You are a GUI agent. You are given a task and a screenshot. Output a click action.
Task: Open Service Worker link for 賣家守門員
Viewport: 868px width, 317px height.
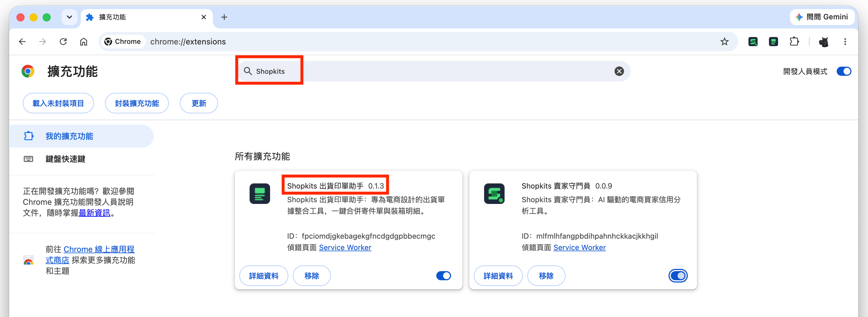point(579,248)
